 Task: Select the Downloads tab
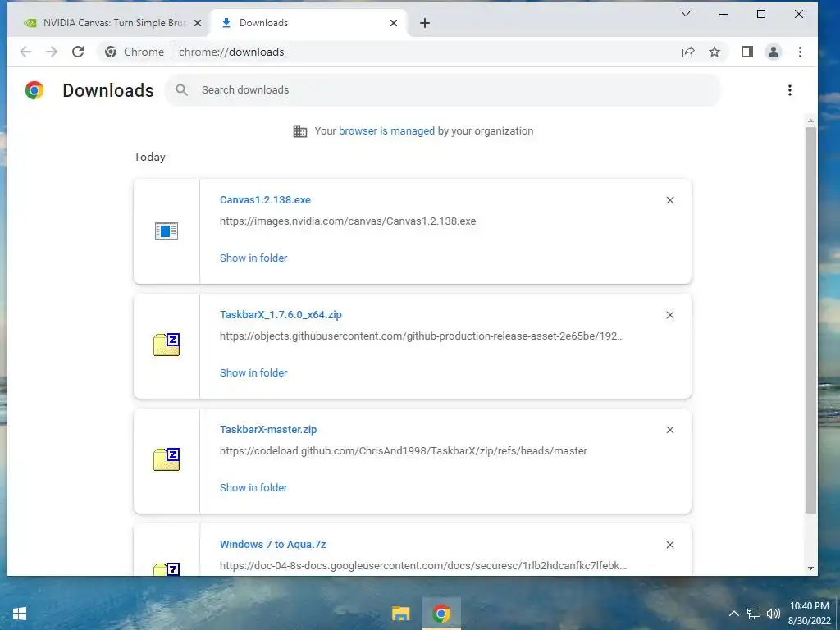tap(308, 23)
